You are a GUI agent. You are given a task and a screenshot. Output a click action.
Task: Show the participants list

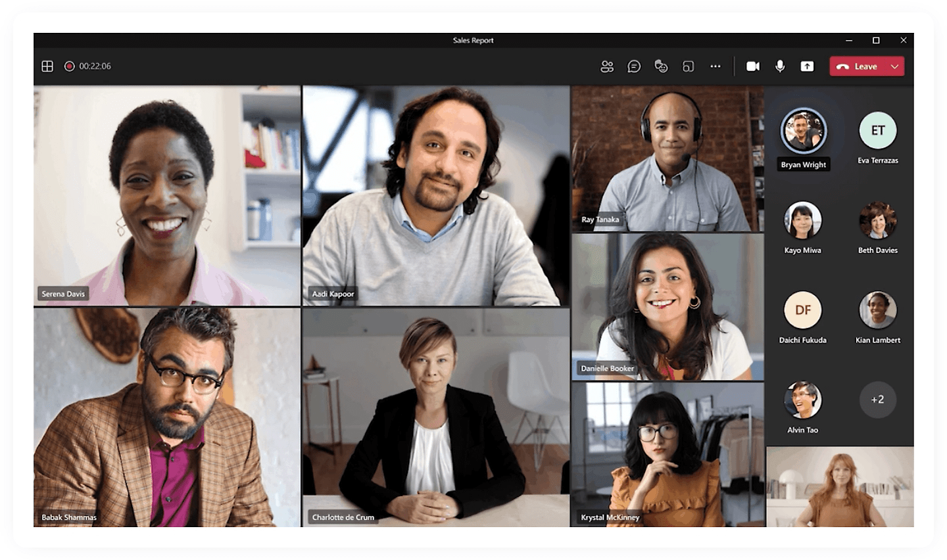[607, 66]
